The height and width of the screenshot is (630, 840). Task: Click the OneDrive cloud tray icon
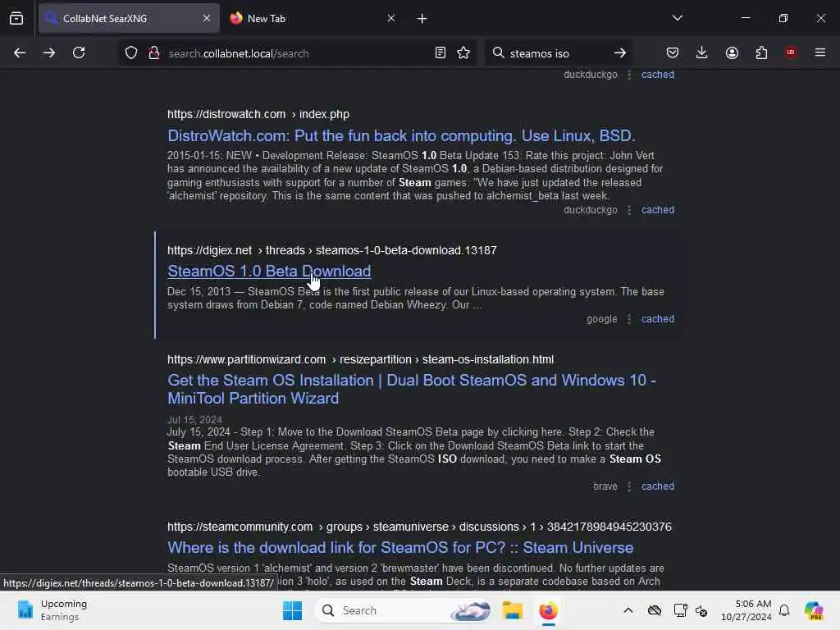click(654, 610)
